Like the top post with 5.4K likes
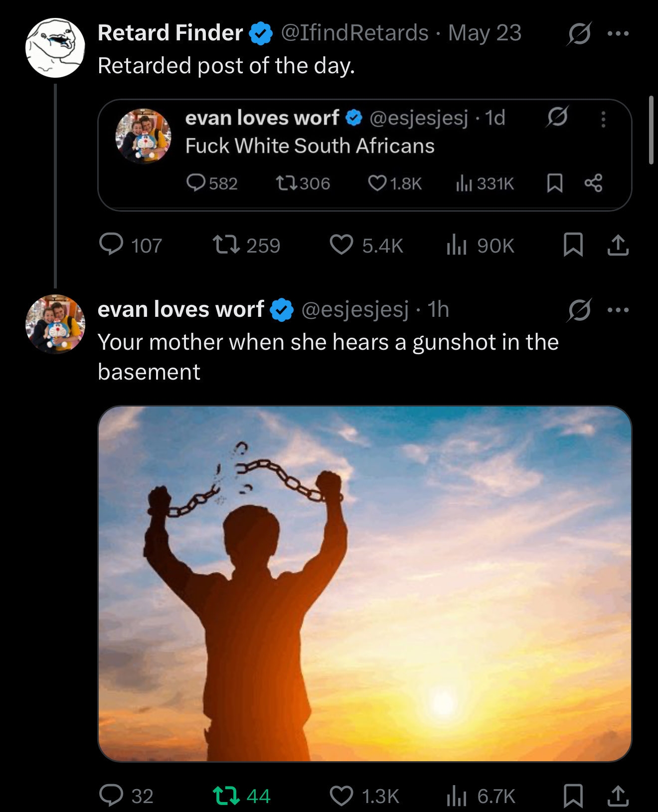The height and width of the screenshot is (812, 658). coord(341,245)
